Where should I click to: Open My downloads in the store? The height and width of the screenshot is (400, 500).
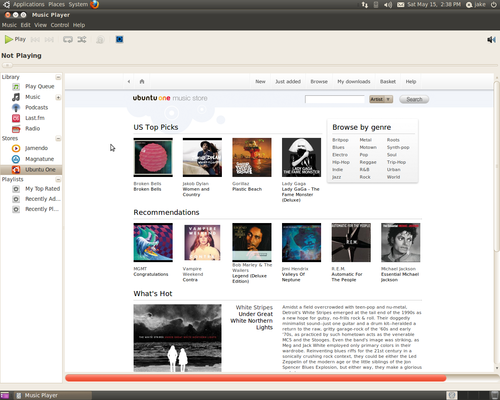354,81
